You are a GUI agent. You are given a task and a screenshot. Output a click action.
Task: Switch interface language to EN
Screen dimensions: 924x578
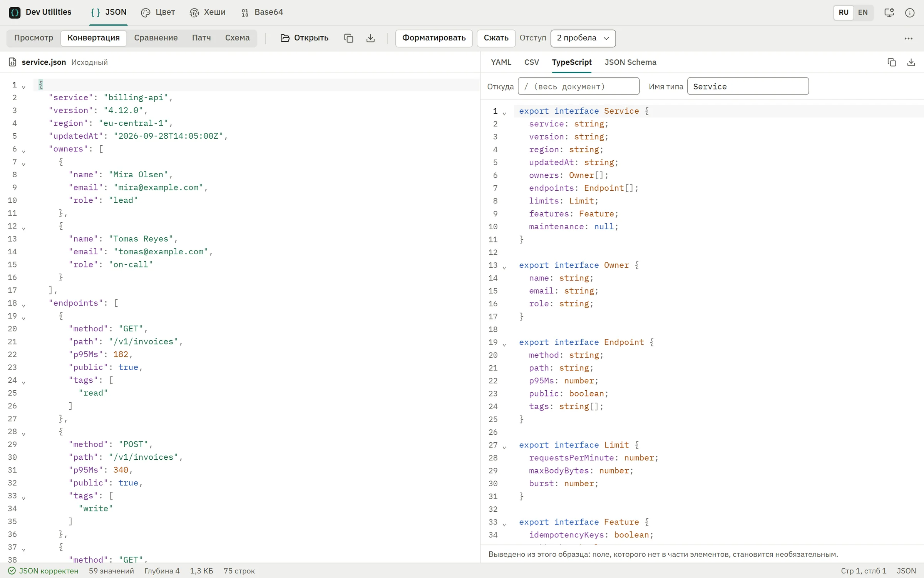[863, 12]
